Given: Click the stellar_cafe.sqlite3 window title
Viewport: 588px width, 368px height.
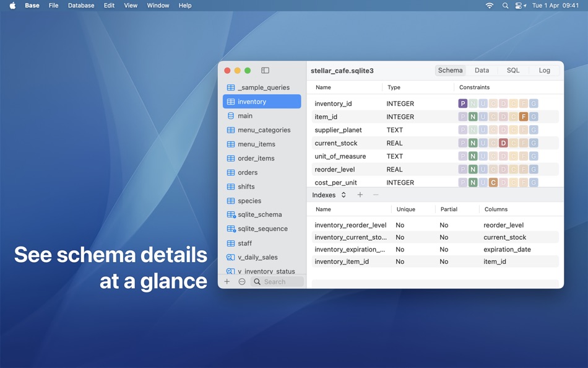Looking at the screenshot, I should tap(342, 71).
